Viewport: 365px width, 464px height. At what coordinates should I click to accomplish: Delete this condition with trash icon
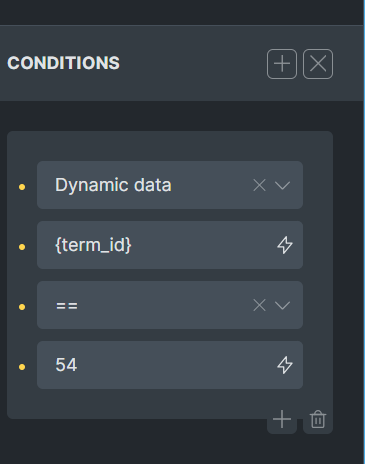click(x=318, y=419)
